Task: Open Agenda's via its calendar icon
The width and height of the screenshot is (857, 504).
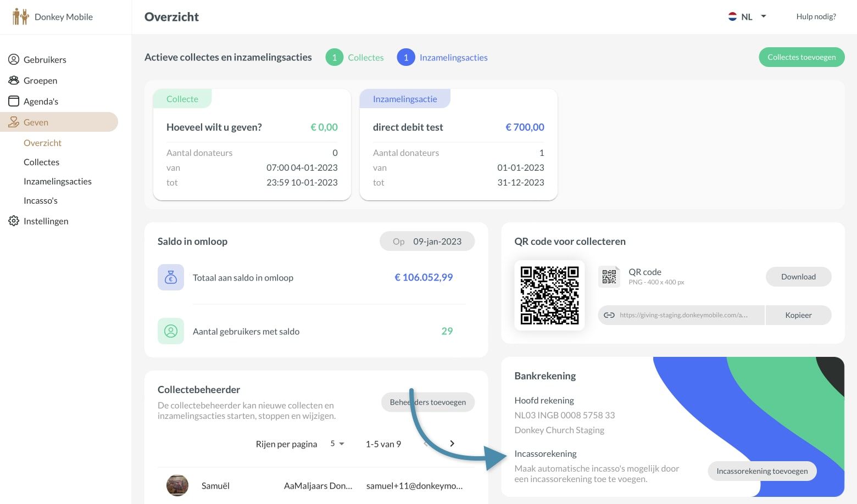Action: (x=14, y=101)
